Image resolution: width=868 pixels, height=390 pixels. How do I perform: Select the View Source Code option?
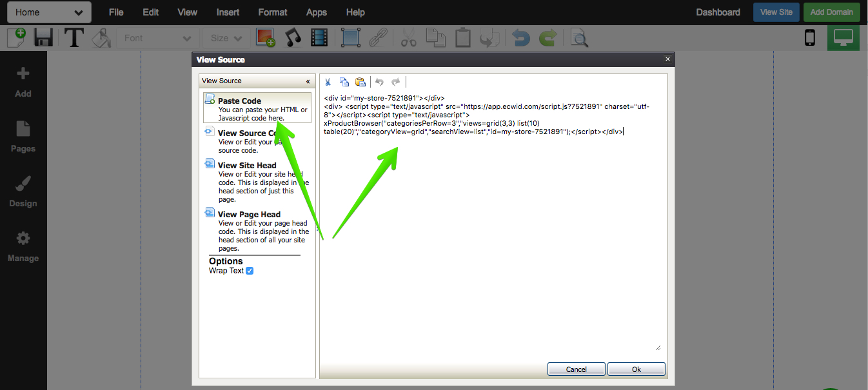coord(257,141)
